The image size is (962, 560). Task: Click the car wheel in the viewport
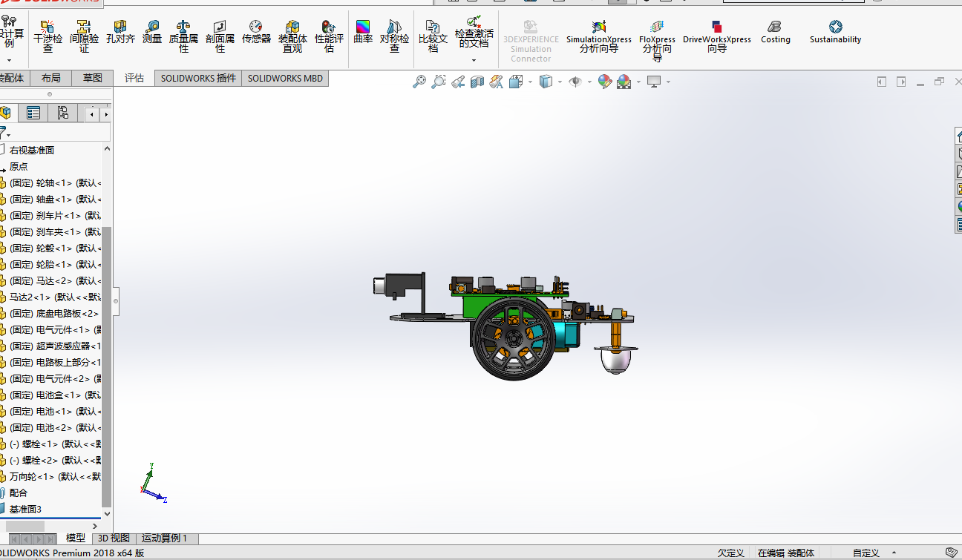click(x=513, y=338)
